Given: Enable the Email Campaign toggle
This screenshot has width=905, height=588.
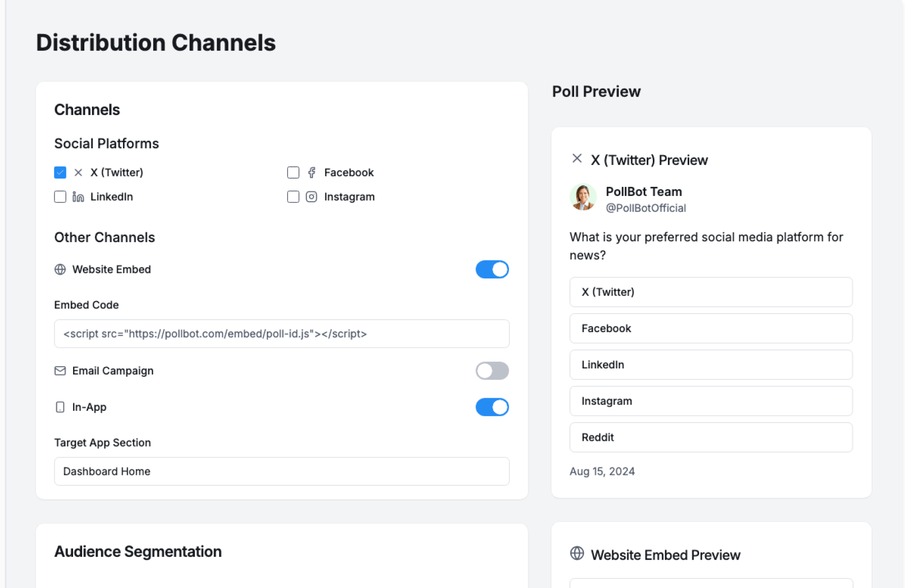Looking at the screenshot, I should (x=492, y=371).
